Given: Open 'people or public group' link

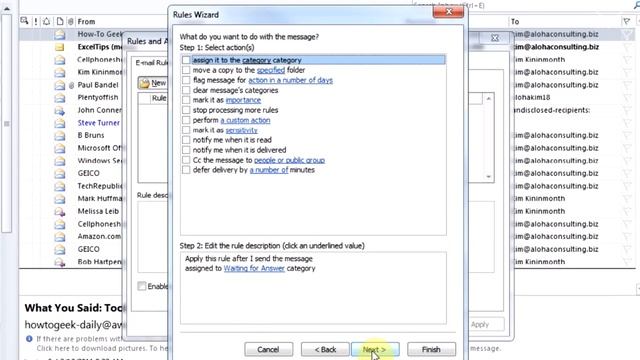Looking at the screenshot, I should (289, 160).
